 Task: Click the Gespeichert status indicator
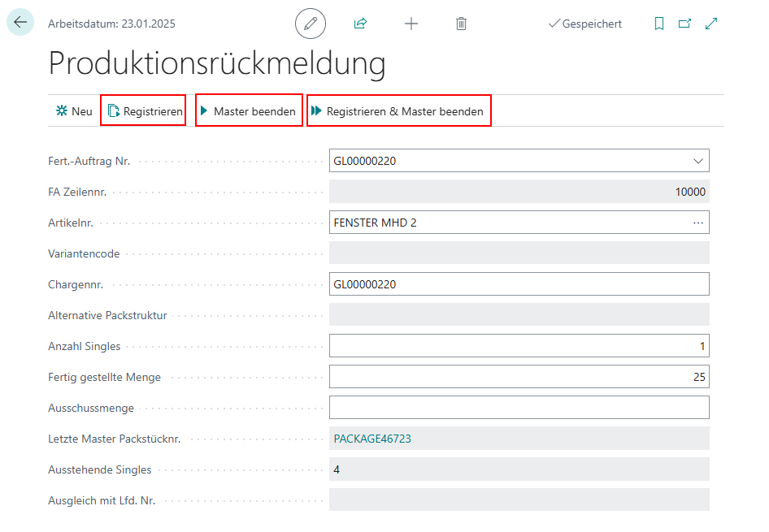point(585,24)
